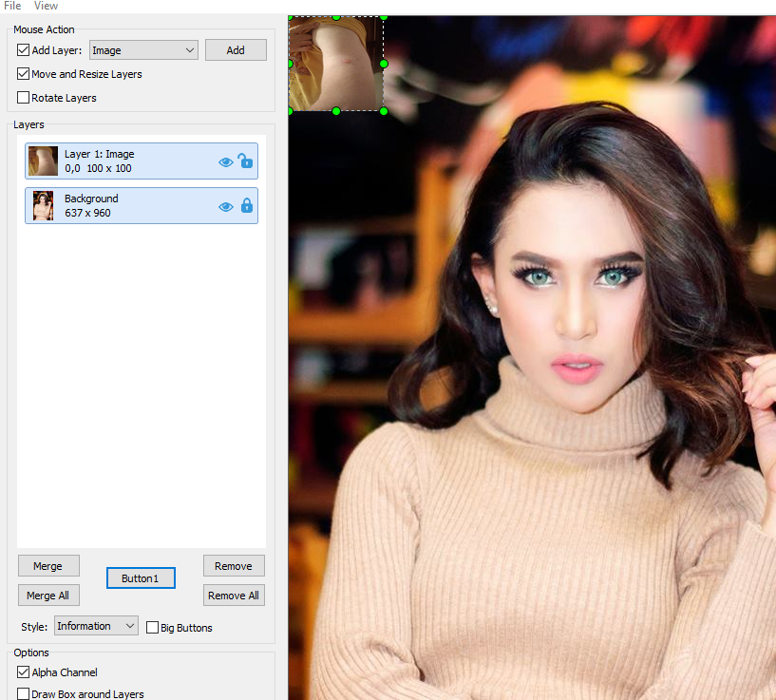Click the bottom-right corner green resize handle
The width and height of the screenshot is (776, 700).
point(384,111)
